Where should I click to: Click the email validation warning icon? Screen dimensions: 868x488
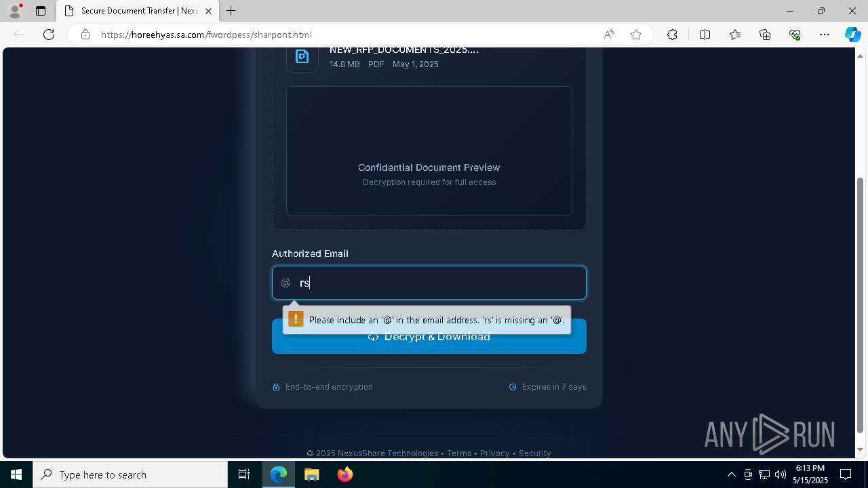click(x=296, y=319)
